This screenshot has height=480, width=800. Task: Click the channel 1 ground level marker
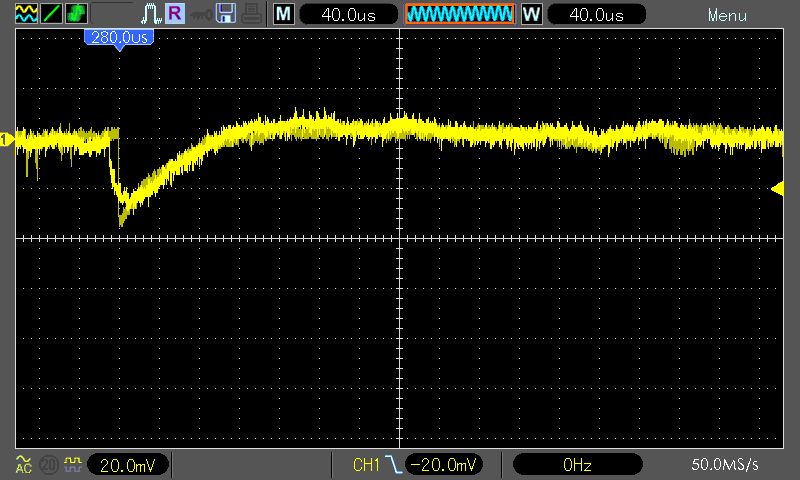coord(6,140)
